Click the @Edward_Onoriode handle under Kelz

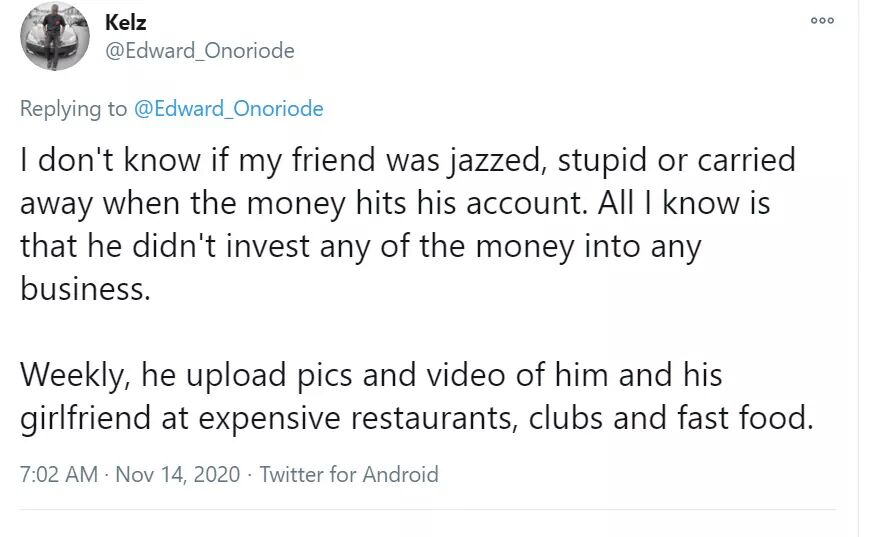point(200,50)
